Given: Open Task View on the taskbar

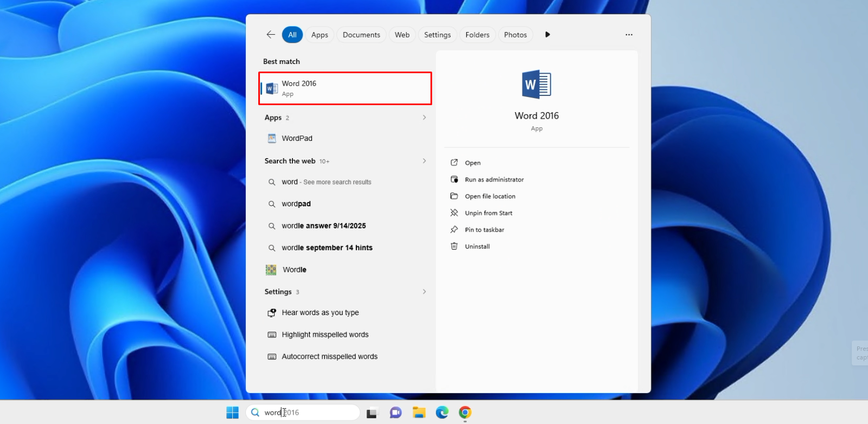Looking at the screenshot, I should pyautogui.click(x=372, y=413).
